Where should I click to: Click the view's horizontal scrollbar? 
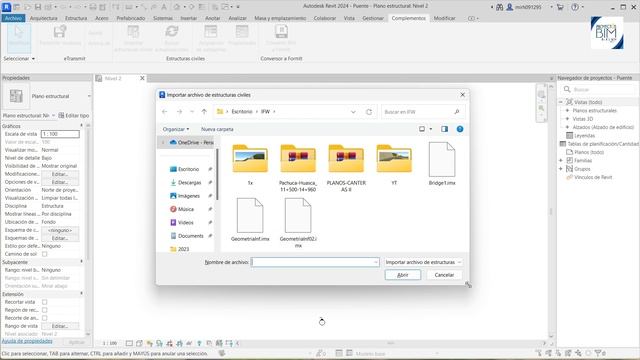click(x=391, y=343)
